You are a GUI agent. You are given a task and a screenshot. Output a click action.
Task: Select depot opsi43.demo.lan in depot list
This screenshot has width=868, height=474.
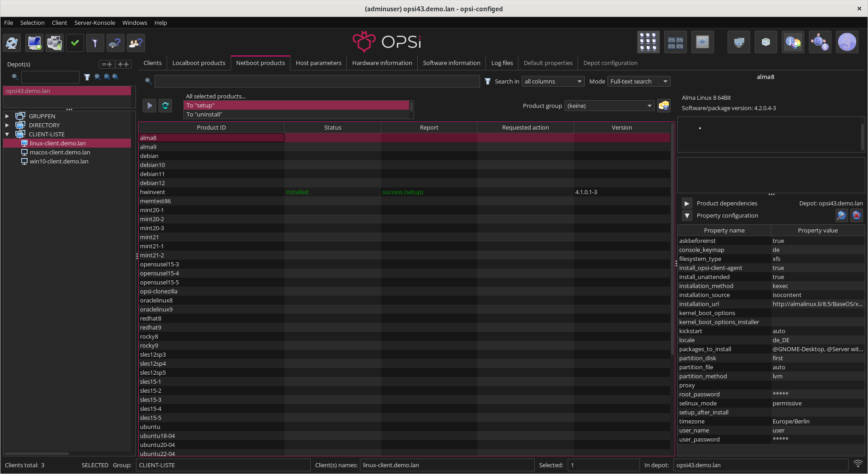[67, 91]
